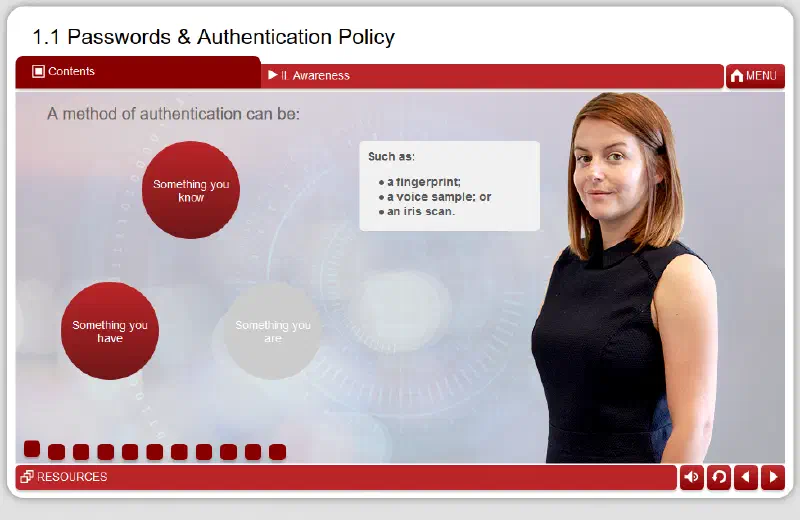
Task: Select the 'Something you have' circle
Action: tap(110, 331)
